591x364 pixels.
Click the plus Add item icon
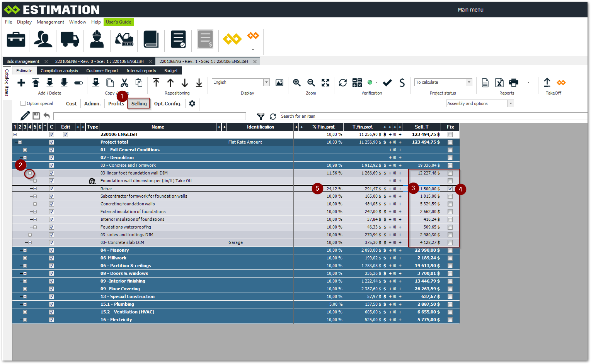[21, 83]
